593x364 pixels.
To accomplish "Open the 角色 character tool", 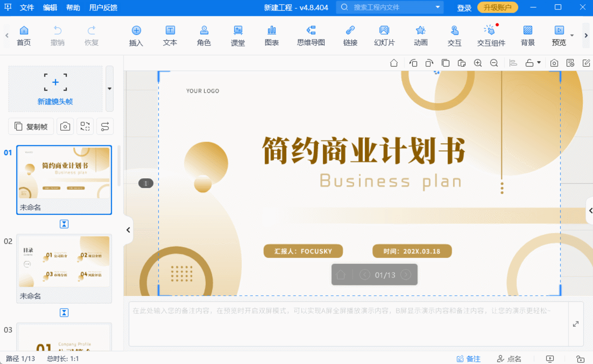I will (204, 36).
